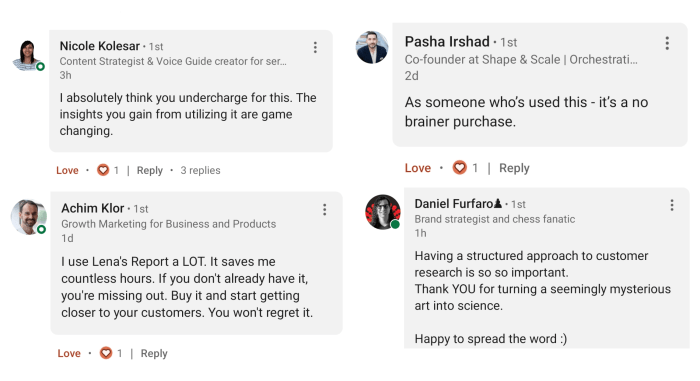Image resolution: width=700 pixels, height=381 pixels.
Task: Open Pasha Irshad's profile picture
Action: [x=372, y=47]
